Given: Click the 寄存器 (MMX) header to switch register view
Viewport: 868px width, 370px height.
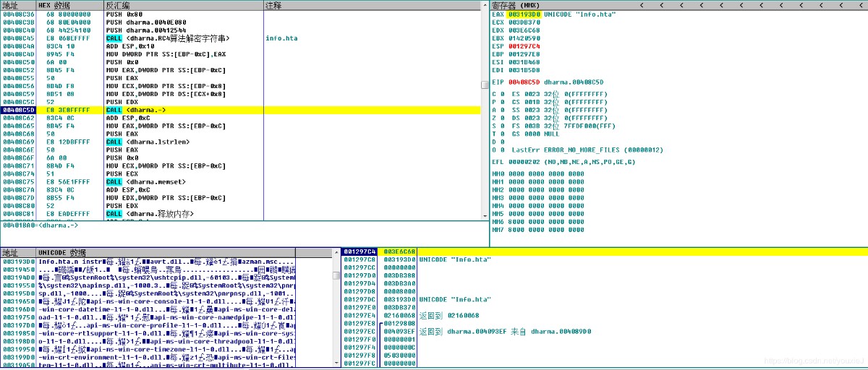Looking at the screenshot, I should (x=515, y=5).
